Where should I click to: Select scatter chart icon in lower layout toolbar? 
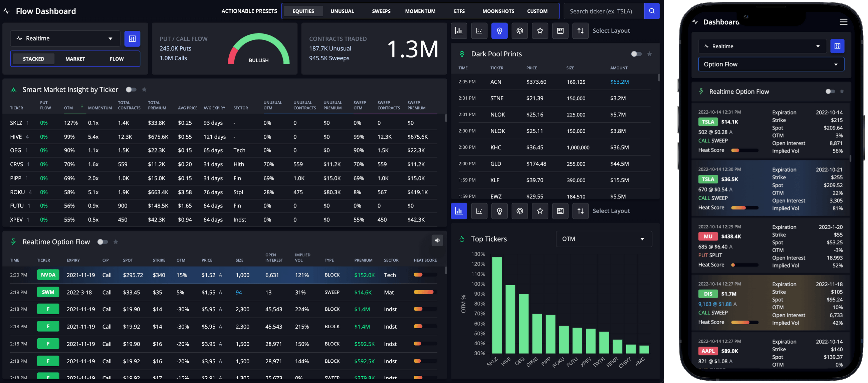(479, 211)
